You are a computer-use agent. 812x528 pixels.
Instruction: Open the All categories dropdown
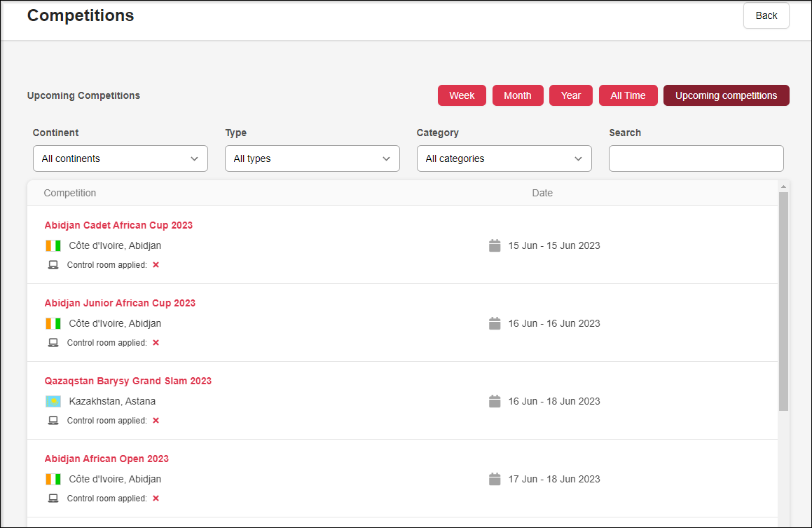504,158
